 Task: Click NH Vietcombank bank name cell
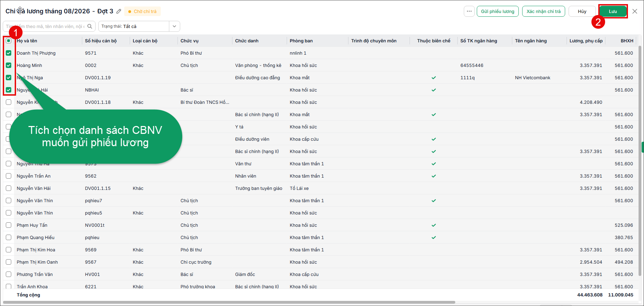pos(533,78)
